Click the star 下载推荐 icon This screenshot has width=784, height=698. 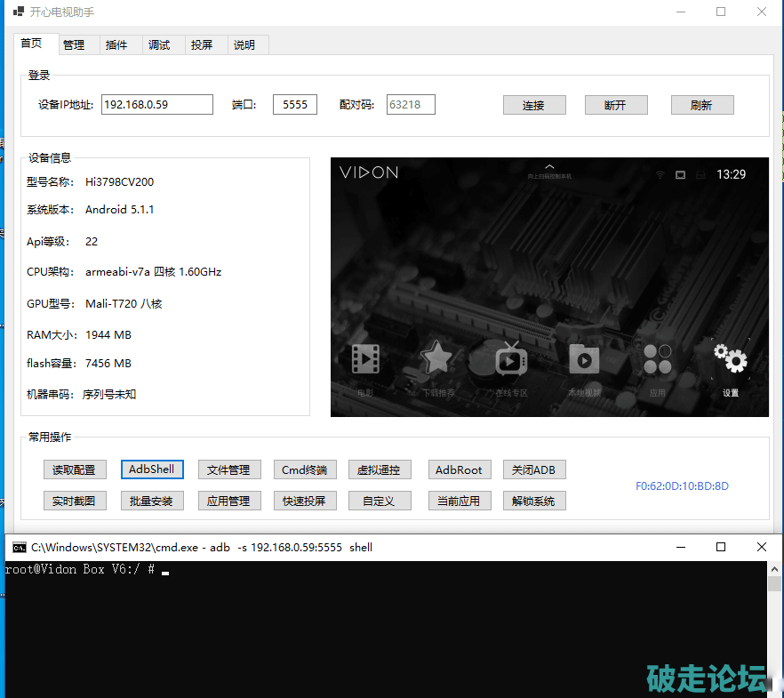[436, 358]
